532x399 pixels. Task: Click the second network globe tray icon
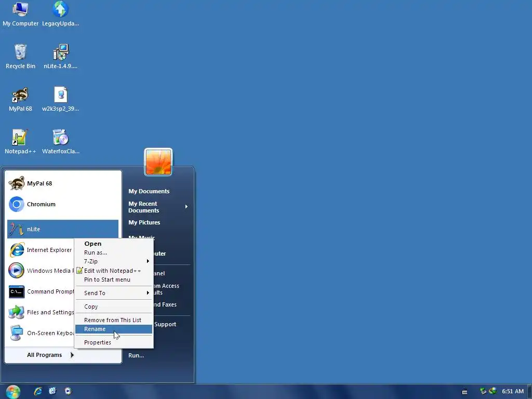tap(493, 391)
